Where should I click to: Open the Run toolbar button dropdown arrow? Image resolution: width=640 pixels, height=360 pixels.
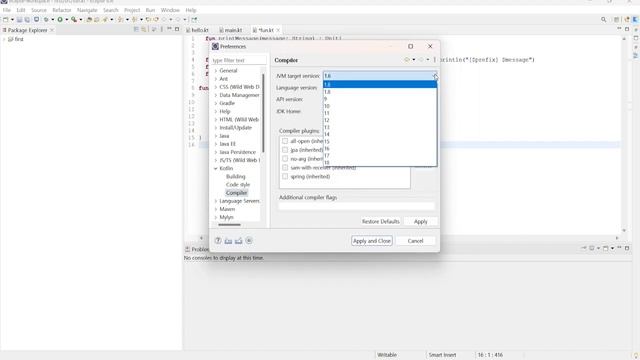pyautogui.click(x=66, y=20)
